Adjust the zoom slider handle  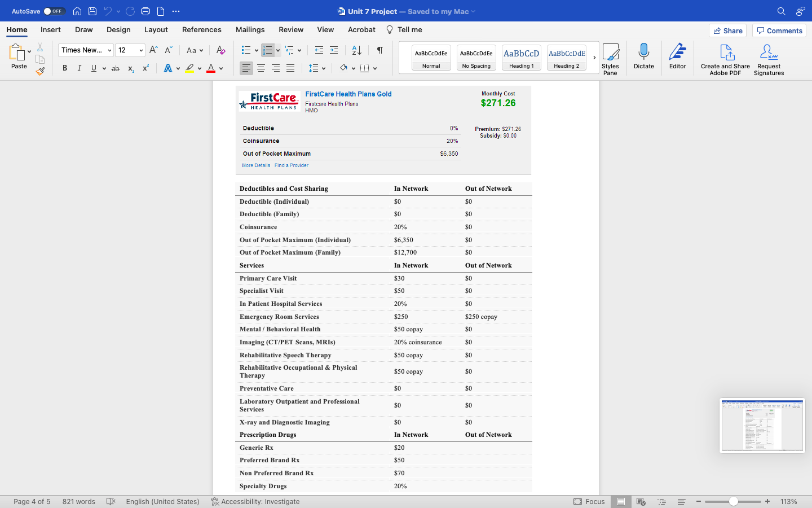(x=734, y=501)
